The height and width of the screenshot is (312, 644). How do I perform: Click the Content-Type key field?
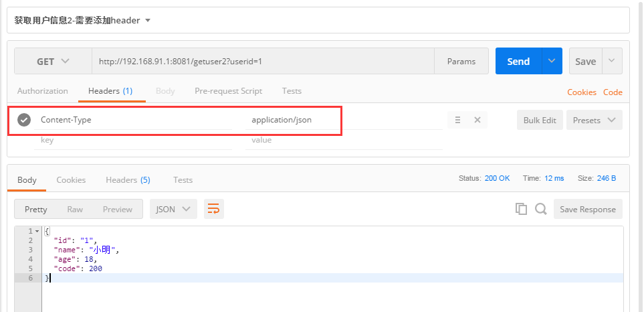click(133, 120)
